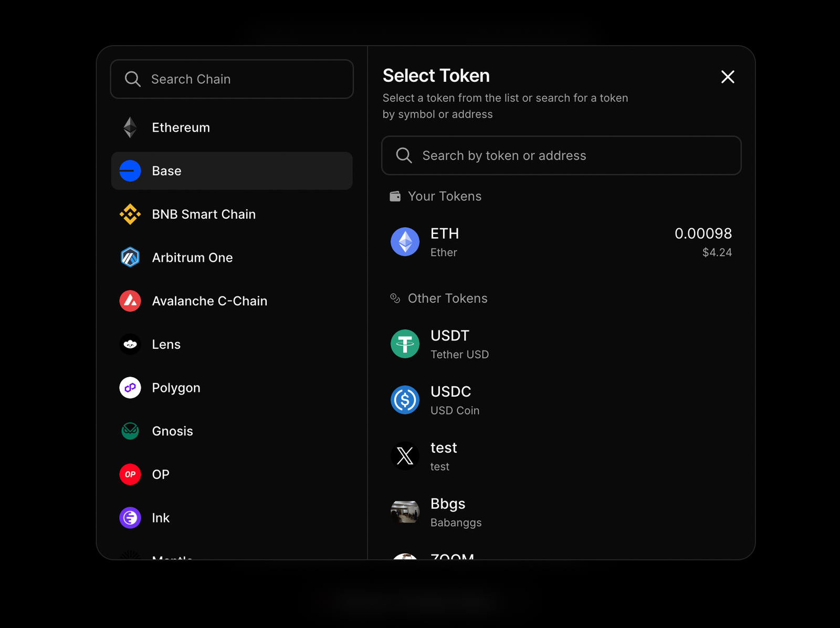Viewport: 840px width, 628px height.
Task: Click the USDT token icon
Action: pyautogui.click(x=405, y=344)
